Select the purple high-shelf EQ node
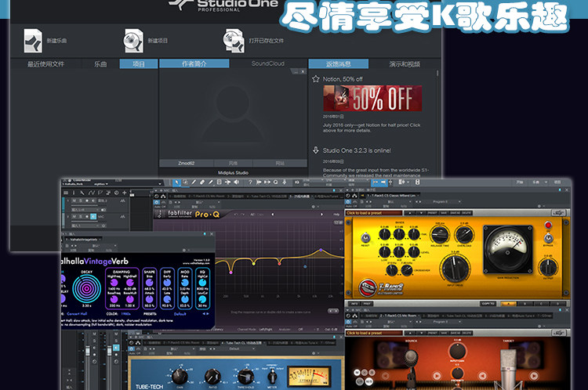This screenshot has height=390, width=588. pos(321,250)
